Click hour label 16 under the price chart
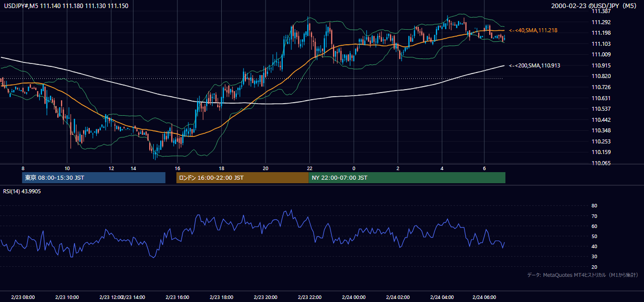The height and width of the screenshot is (302, 644). click(177, 168)
